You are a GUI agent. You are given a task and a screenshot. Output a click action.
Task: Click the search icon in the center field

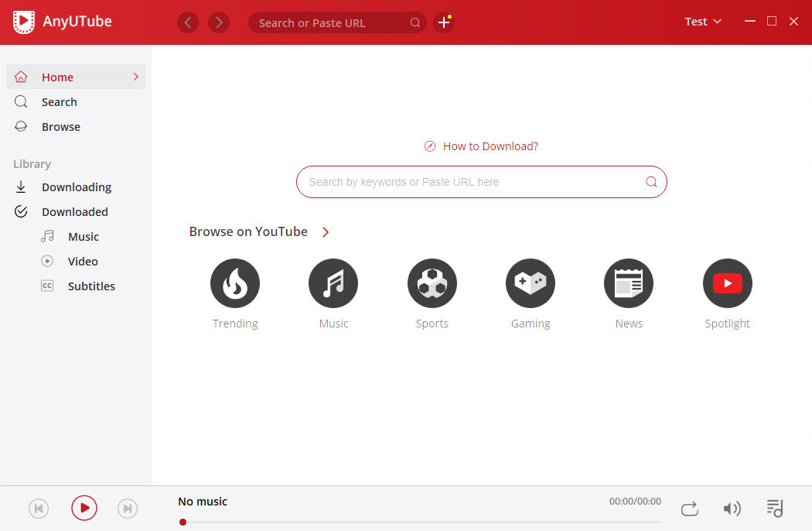pos(651,182)
